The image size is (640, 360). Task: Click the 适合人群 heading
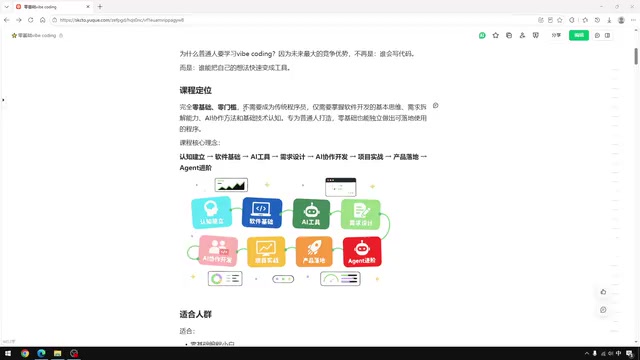[196, 314]
